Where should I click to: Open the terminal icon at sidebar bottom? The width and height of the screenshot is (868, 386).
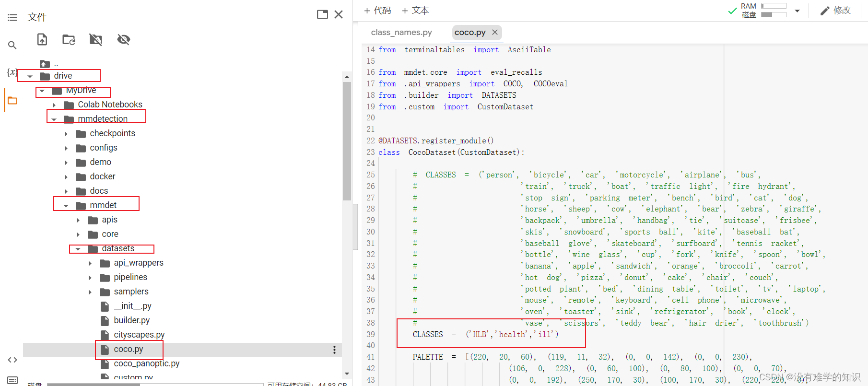coord(12,380)
